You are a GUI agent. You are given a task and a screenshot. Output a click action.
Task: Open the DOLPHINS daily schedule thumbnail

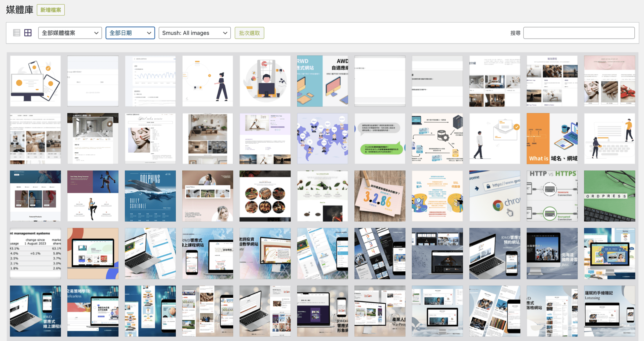[x=150, y=196]
